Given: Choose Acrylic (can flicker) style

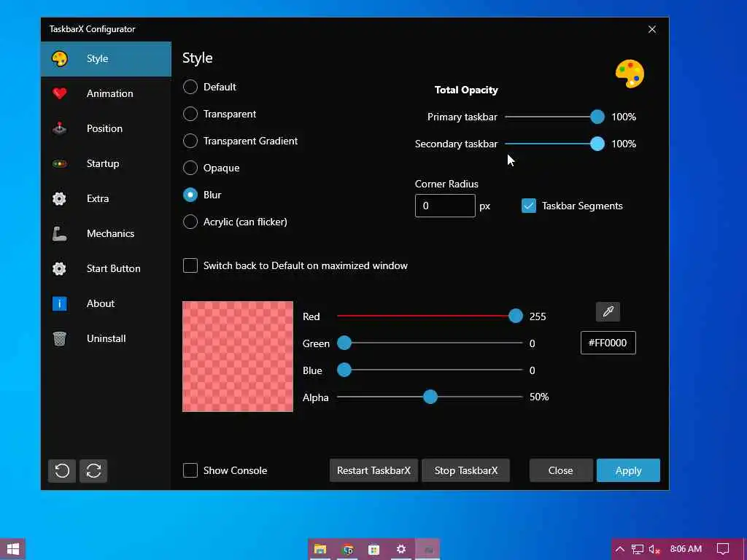Looking at the screenshot, I should point(190,222).
